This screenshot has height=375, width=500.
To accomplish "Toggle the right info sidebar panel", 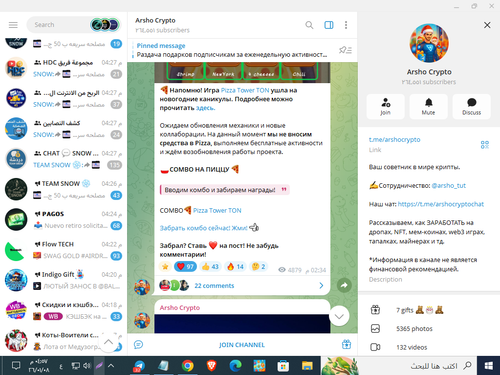I will click(329, 25).
